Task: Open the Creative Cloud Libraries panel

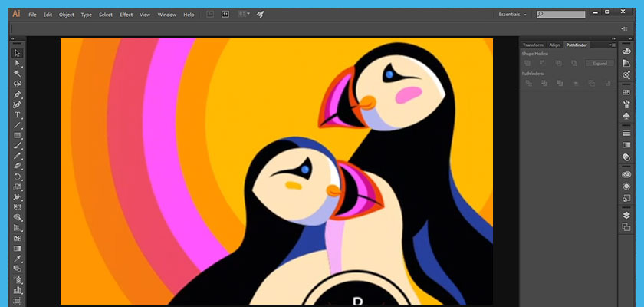Action: point(626,174)
